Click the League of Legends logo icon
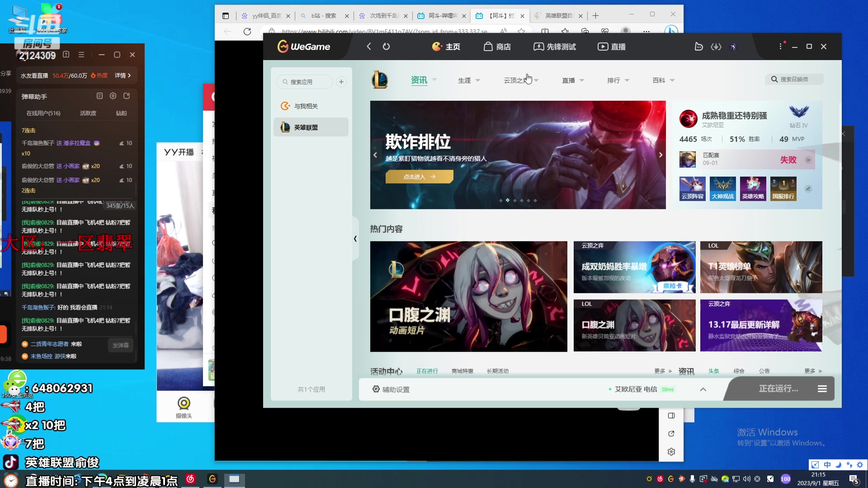868x488 pixels. point(380,80)
